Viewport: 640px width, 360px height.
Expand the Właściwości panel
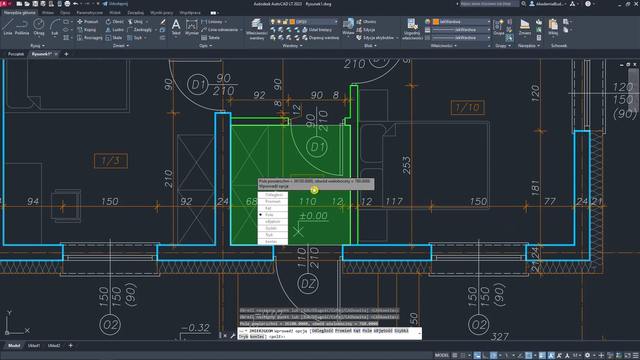pyautogui.click(x=443, y=46)
